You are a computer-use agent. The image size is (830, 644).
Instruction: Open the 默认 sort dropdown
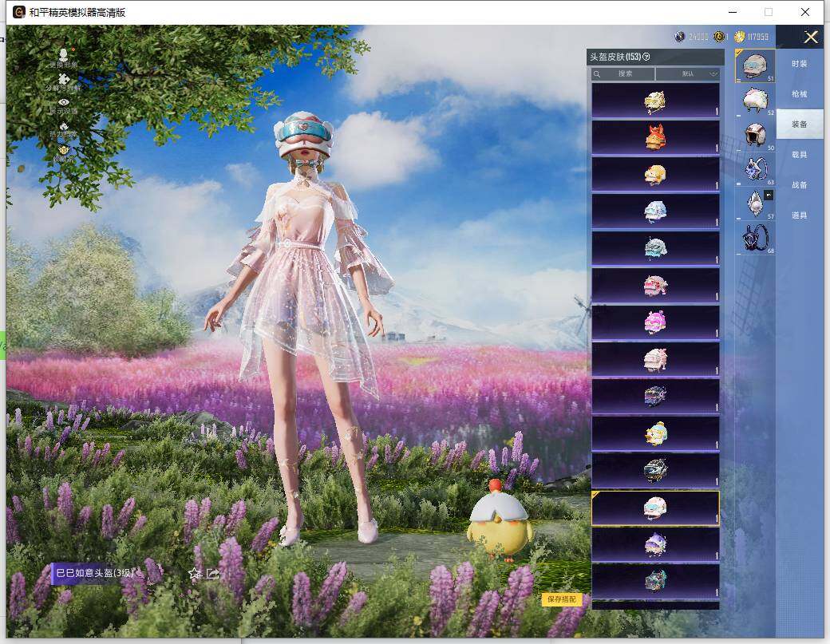coord(687,73)
